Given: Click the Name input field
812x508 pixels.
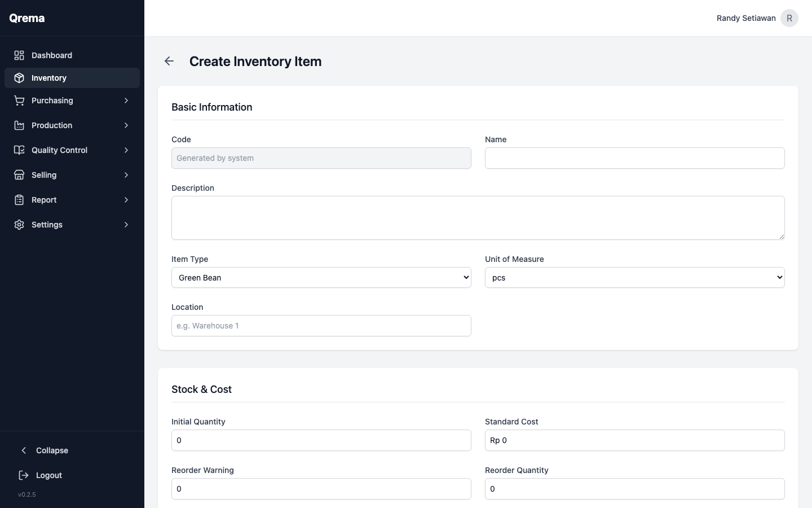Looking at the screenshot, I should coord(634,158).
